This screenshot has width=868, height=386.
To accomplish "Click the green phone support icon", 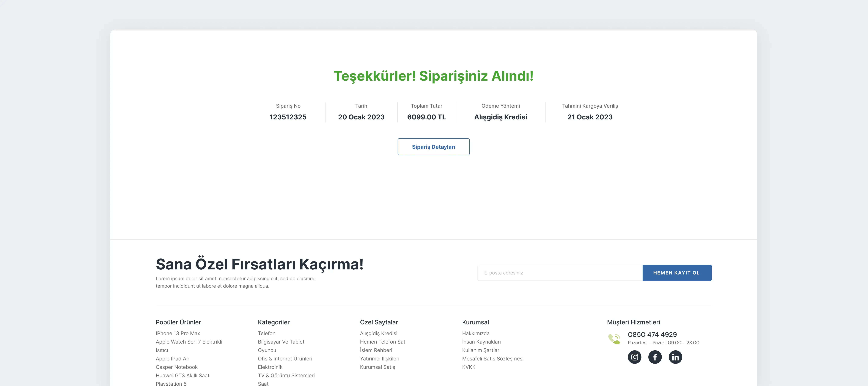I will [614, 339].
